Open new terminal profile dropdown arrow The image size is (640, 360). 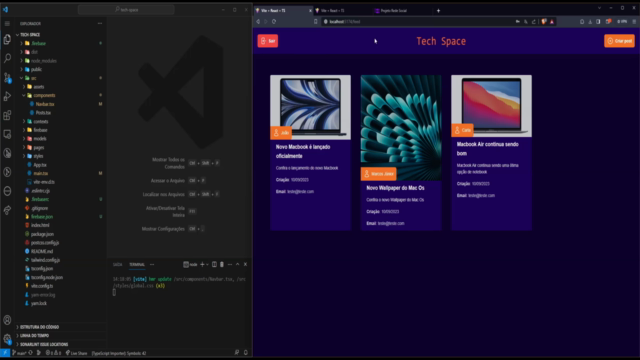(x=207, y=264)
